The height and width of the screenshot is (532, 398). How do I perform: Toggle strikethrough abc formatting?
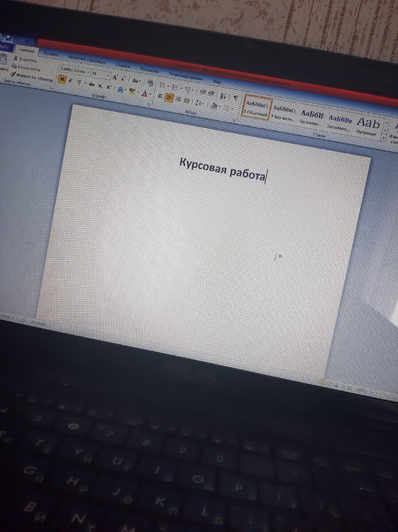pyautogui.click(x=92, y=85)
